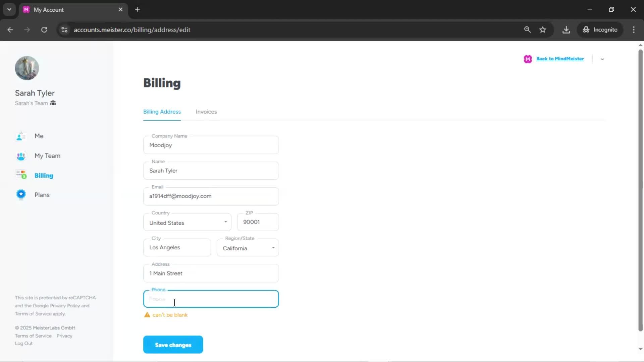644x362 pixels.
Task: Expand the account dropdown chevron top right
Action: (x=602, y=59)
